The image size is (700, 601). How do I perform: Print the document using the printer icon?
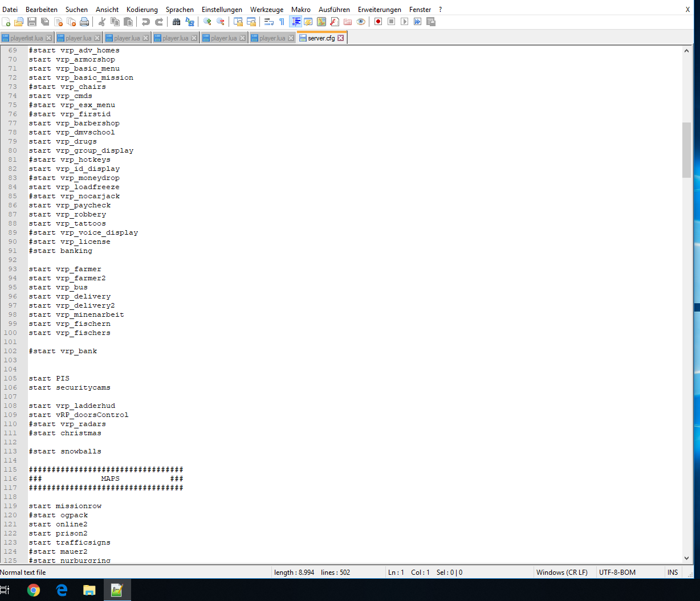click(x=84, y=22)
